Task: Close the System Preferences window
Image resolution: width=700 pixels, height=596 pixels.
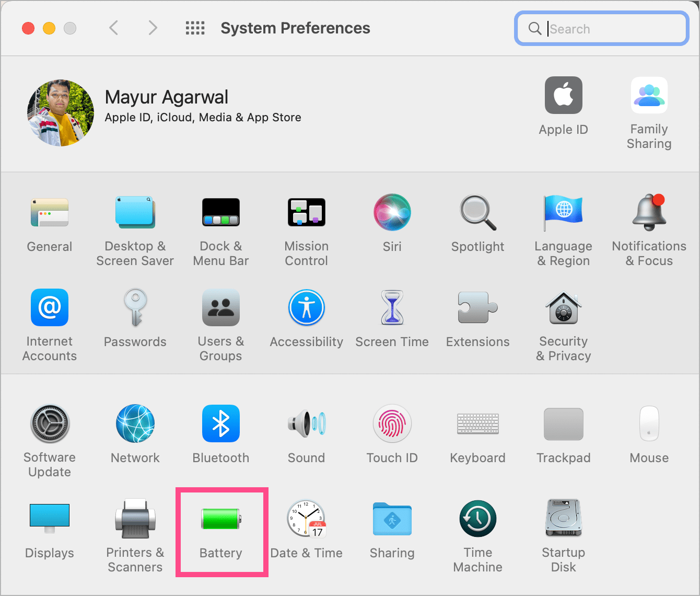Action: [x=28, y=28]
